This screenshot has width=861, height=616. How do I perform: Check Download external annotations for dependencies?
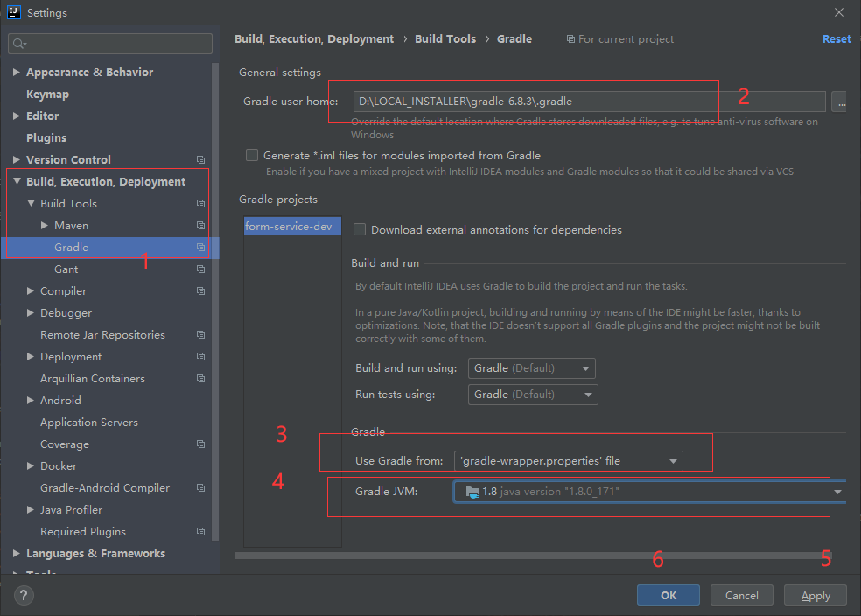tap(360, 229)
